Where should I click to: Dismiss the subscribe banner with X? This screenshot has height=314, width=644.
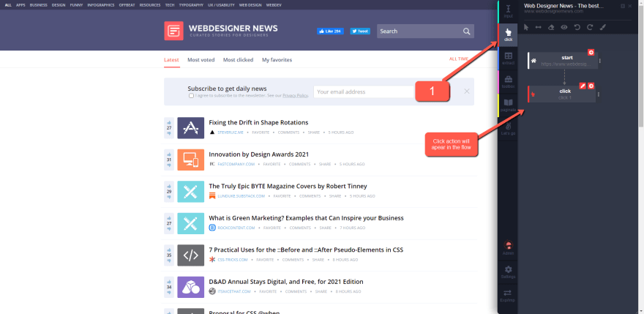pyautogui.click(x=467, y=91)
